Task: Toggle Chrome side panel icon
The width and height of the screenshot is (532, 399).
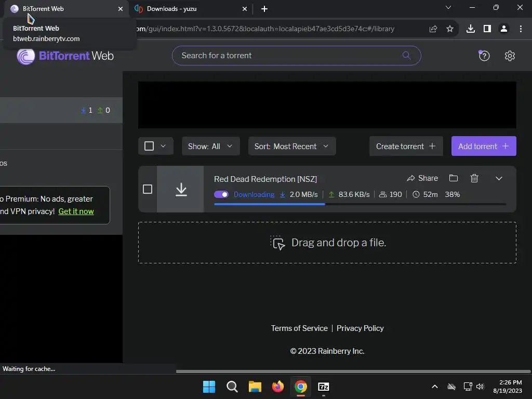Action: click(x=487, y=29)
